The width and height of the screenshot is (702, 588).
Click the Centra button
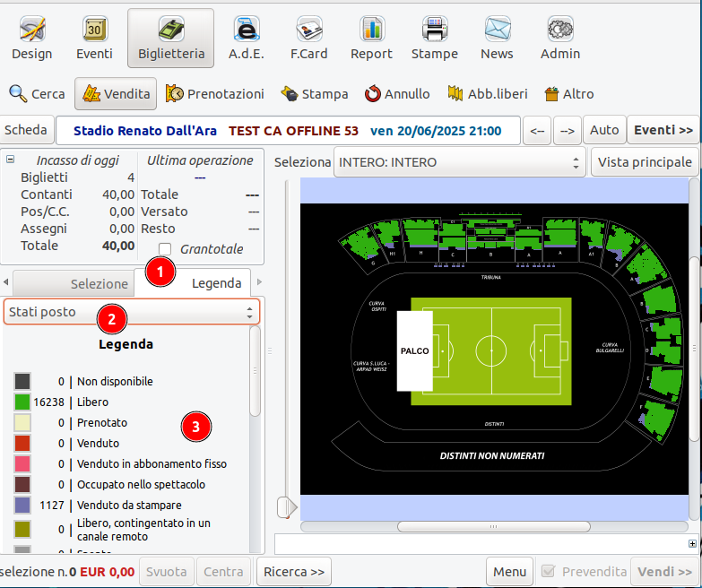click(223, 572)
